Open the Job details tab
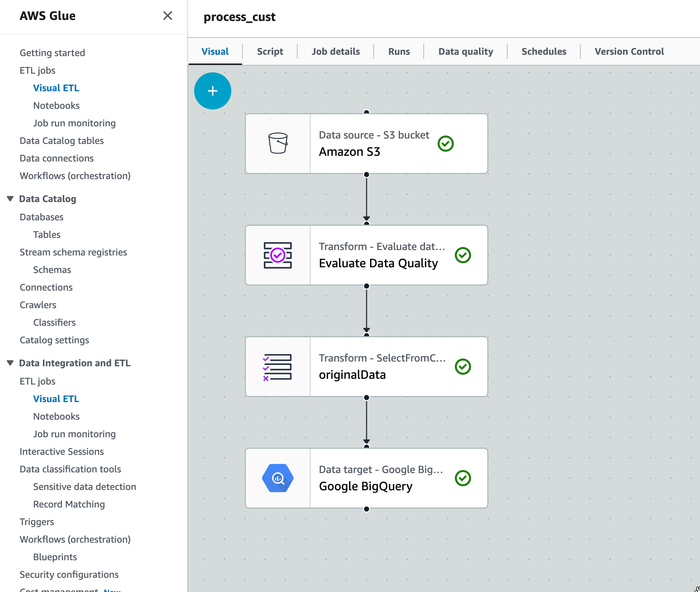The width and height of the screenshot is (700, 592). tap(335, 51)
